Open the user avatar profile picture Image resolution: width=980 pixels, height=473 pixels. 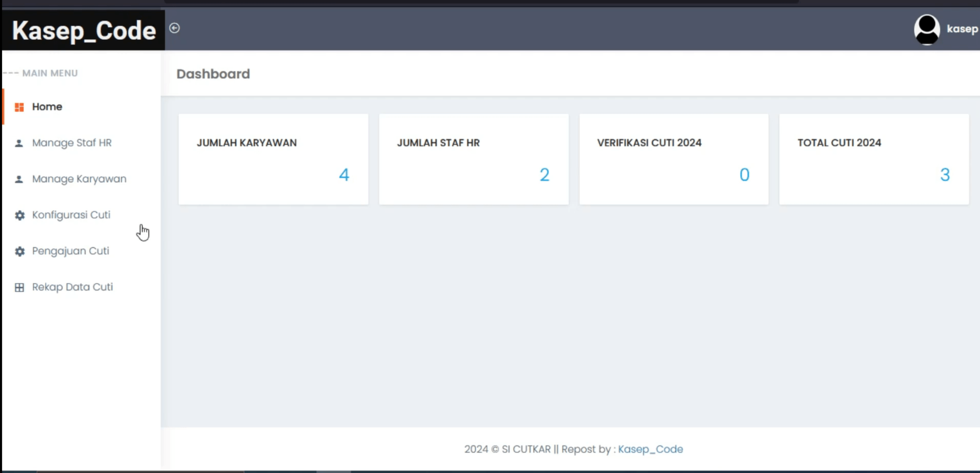tap(927, 29)
